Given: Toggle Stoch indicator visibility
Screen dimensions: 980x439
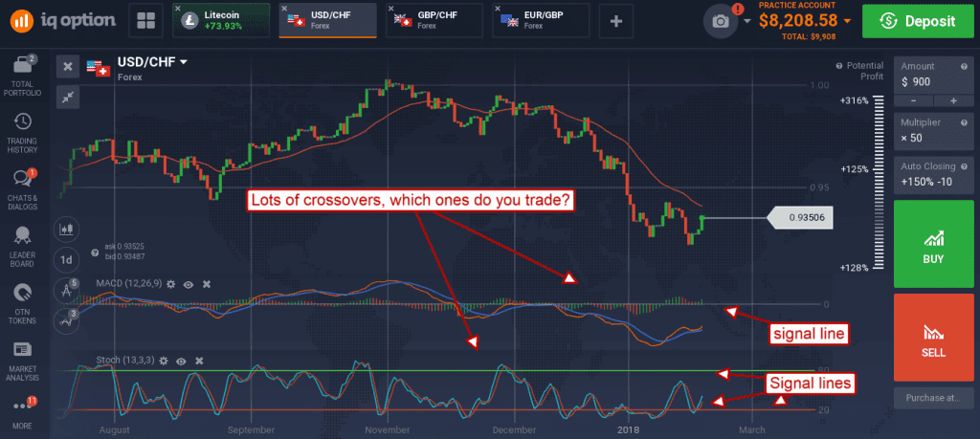Looking at the screenshot, I should click(x=181, y=361).
